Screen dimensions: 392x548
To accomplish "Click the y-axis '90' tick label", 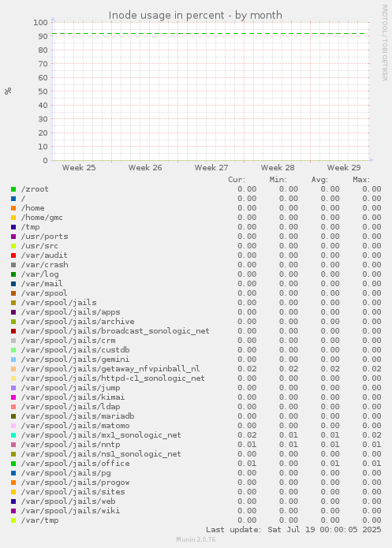I will coord(43,36).
